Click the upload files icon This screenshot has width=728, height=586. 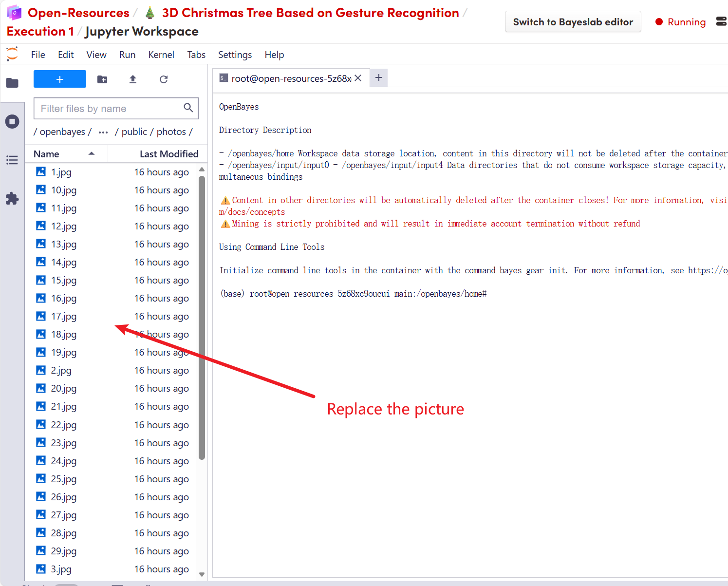[133, 79]
